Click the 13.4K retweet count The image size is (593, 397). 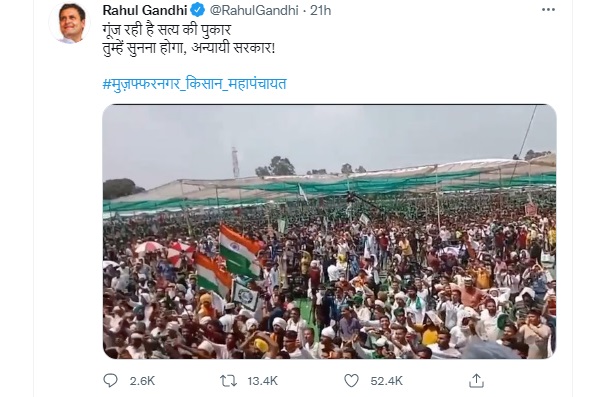click(262, 381)
